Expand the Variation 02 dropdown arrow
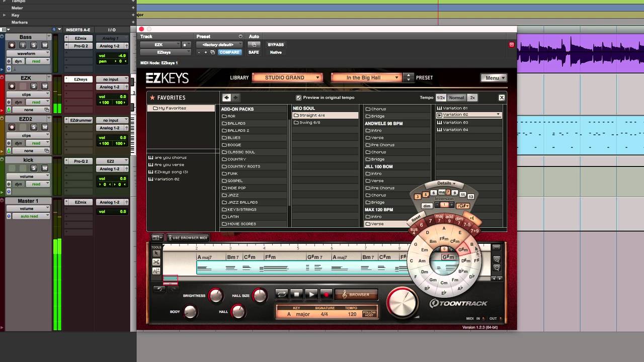The height and width of the screenshot is (362, 644). pos(498,115)
